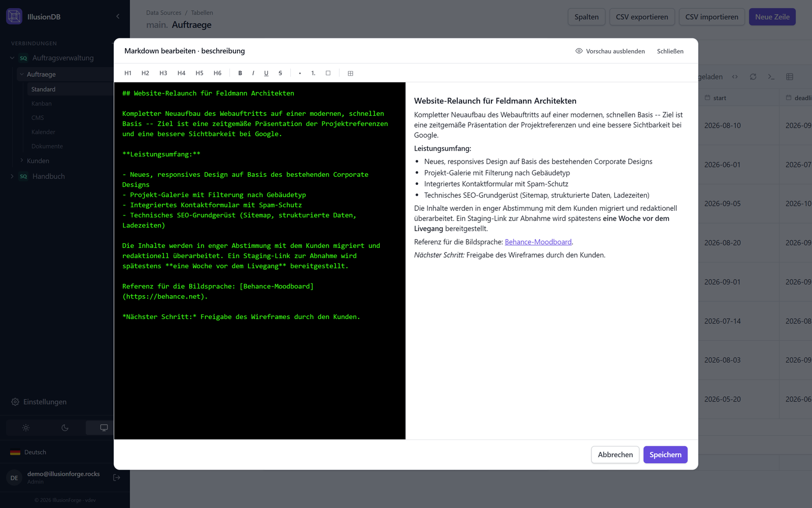Viewport: 812px width, 508px height.
Task: Apply H6 heading format
Action: (x=217, y=73)
